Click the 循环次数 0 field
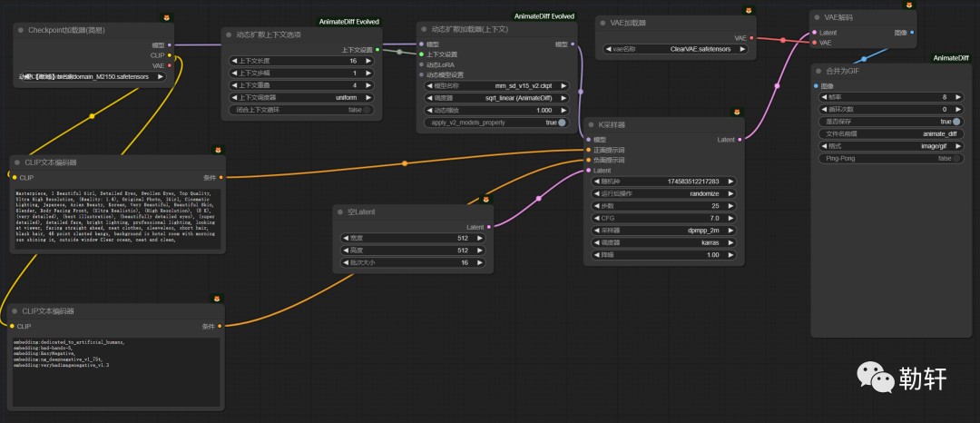Image resolution: width=980 pixels, height=423 pixels. (891, 109)
